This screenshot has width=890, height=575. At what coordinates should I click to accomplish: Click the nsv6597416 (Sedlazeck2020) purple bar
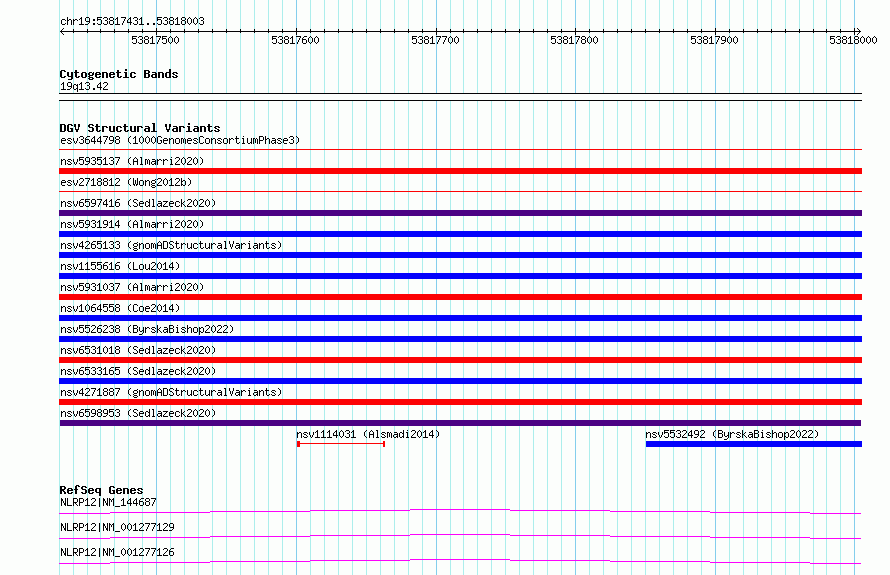click(460, 213)
